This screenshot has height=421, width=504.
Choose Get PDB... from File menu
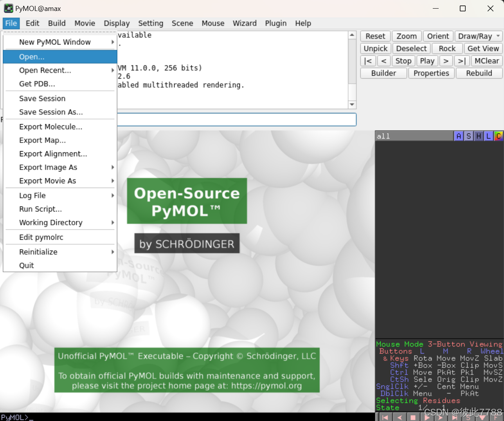point(60,84)
